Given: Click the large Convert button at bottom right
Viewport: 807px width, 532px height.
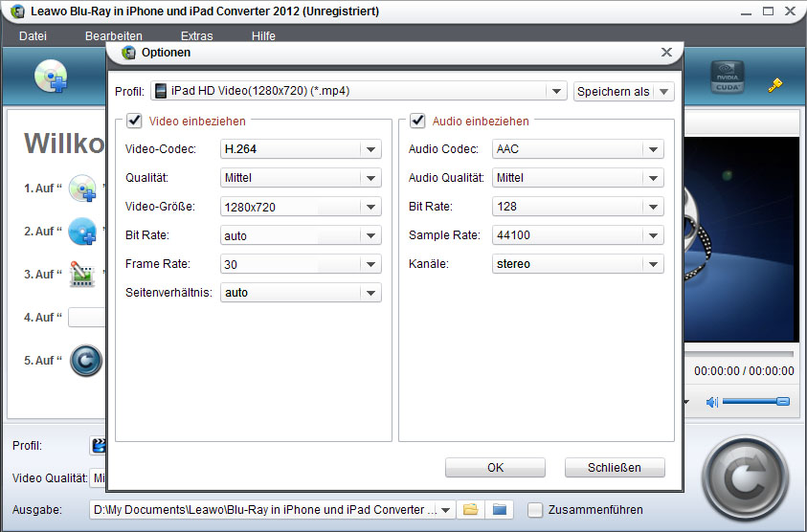Looking at the screenshot, I should [x=745, y=478].
